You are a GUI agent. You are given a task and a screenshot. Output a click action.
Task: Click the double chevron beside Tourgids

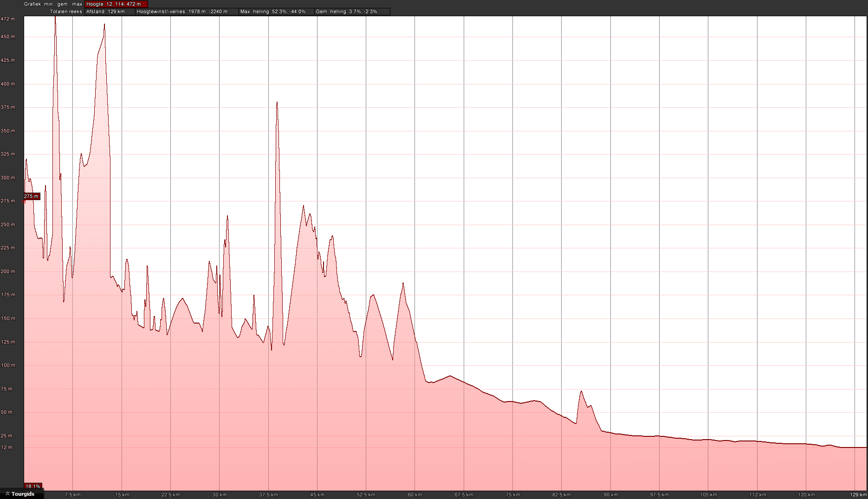point(7,494)
